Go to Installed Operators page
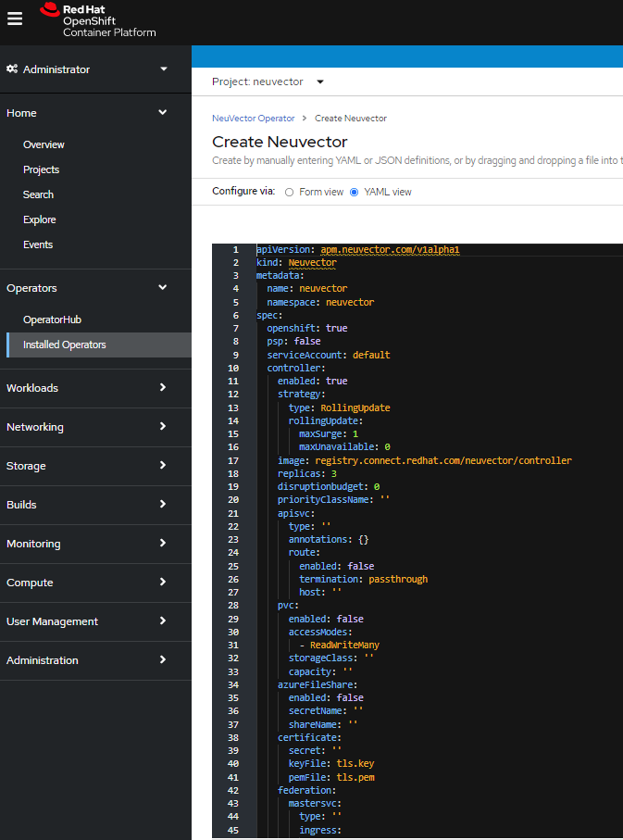623x840 pixels. point(65,345)
